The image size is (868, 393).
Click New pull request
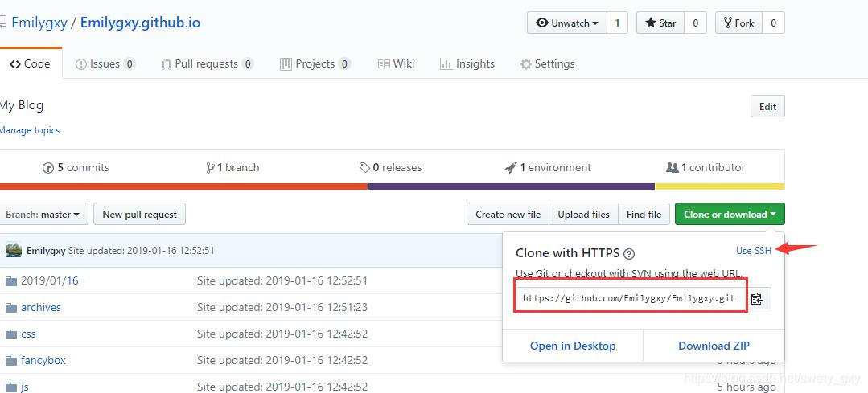(x=139, y=214)
